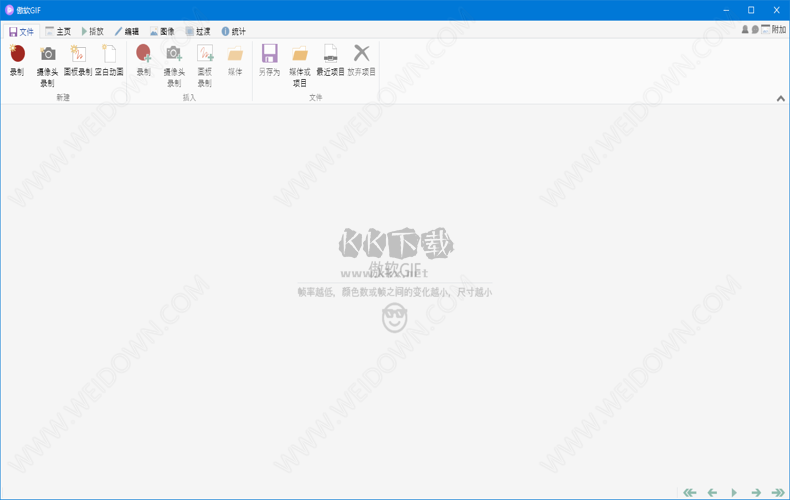Click the user account icon
790x500 pixels.
[745, 30]
